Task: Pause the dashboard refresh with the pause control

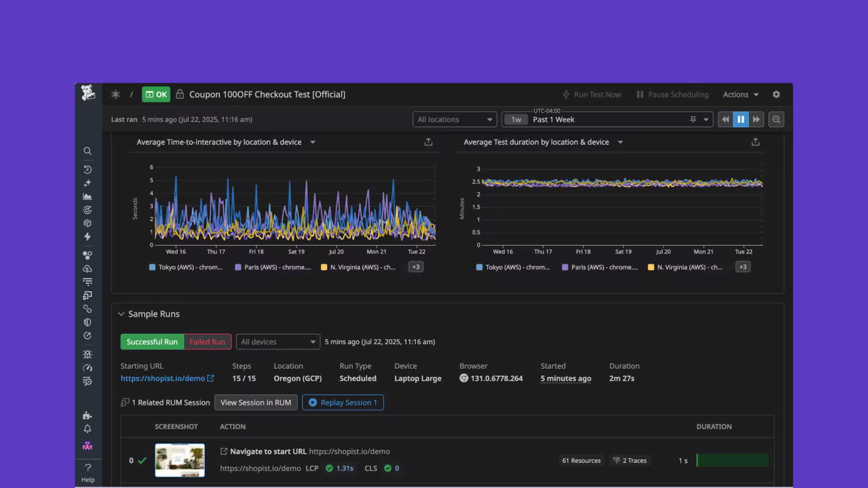Action: [x=740, y=119]
